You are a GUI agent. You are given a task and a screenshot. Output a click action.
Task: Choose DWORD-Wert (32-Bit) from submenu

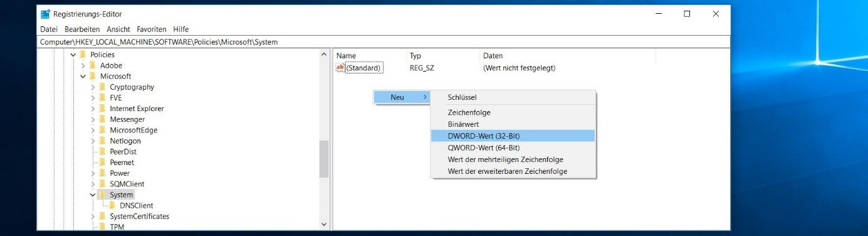pyautogui.click(x=513, y=136)
